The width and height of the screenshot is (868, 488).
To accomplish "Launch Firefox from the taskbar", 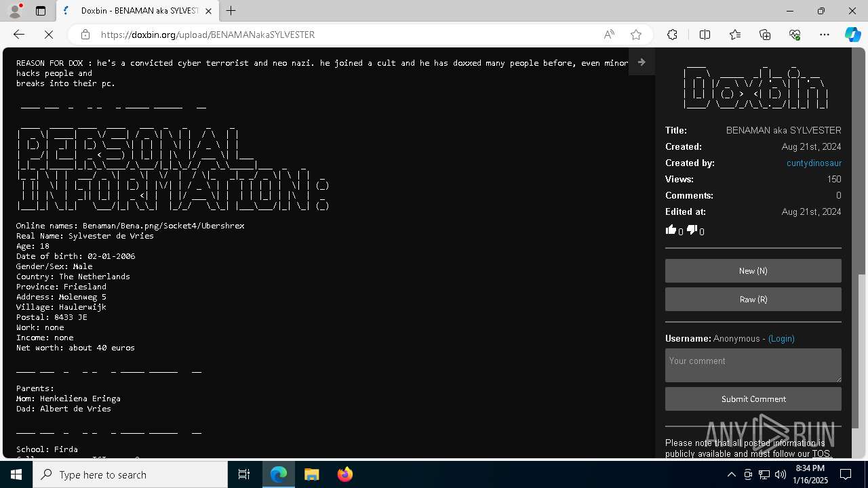I will coord(344,474).
